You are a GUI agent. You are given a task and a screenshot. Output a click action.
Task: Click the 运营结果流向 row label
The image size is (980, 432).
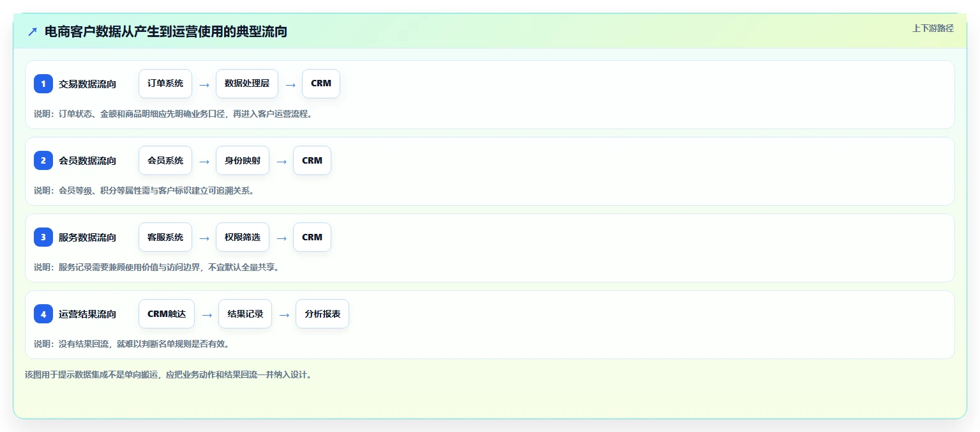tap(87, 314)
